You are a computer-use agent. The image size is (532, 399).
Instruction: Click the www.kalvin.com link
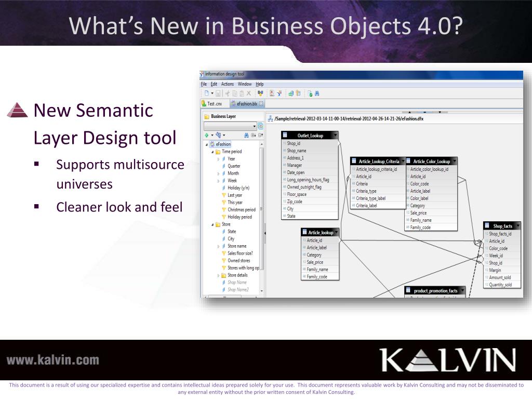click(x=52, y=360)
